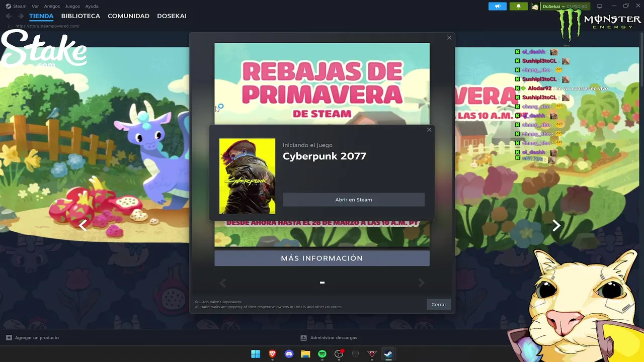
Task: Open the notifications bell
Action: click(518, 6)
